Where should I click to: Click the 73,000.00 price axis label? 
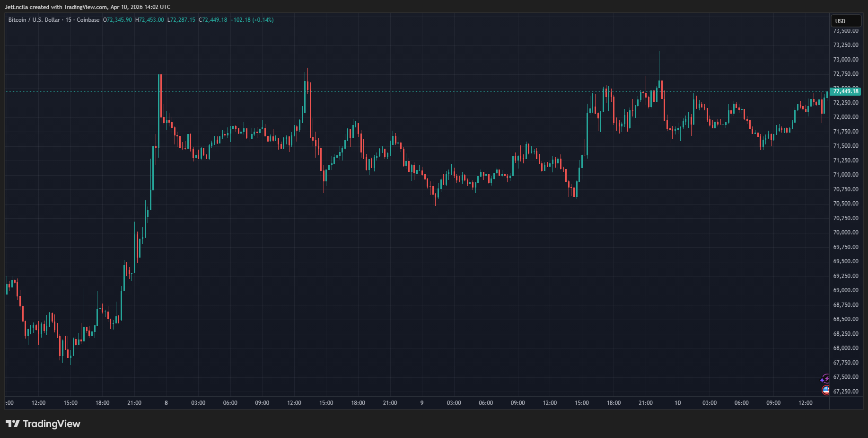[845, 60]
